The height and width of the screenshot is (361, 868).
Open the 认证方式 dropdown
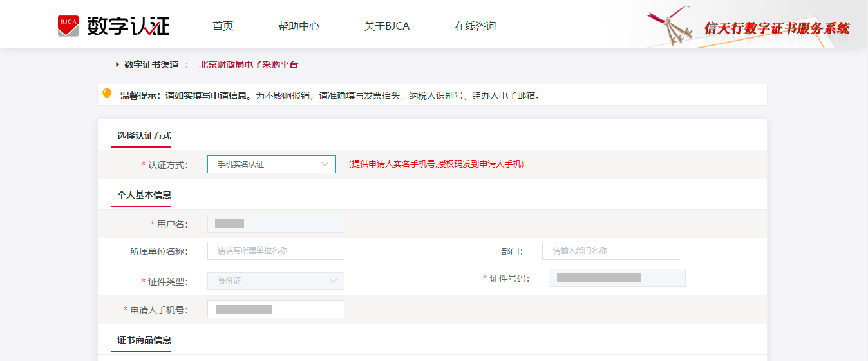tap(272, 164)
